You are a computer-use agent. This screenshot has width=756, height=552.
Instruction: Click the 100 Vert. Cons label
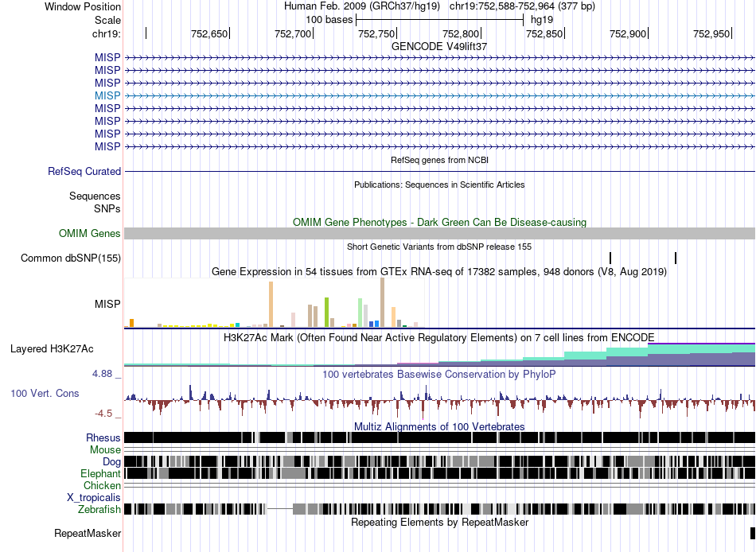click(45, 394)
